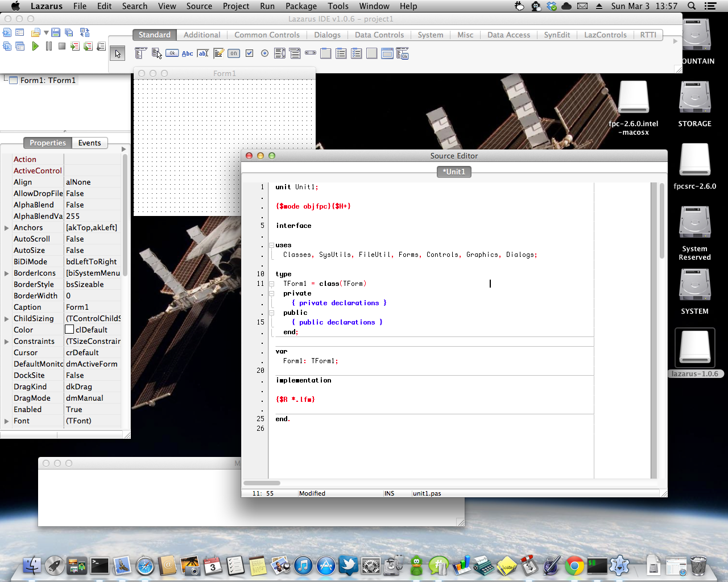Toggle between form and unit view icon

pyautogui.click(x=85, y=32)
